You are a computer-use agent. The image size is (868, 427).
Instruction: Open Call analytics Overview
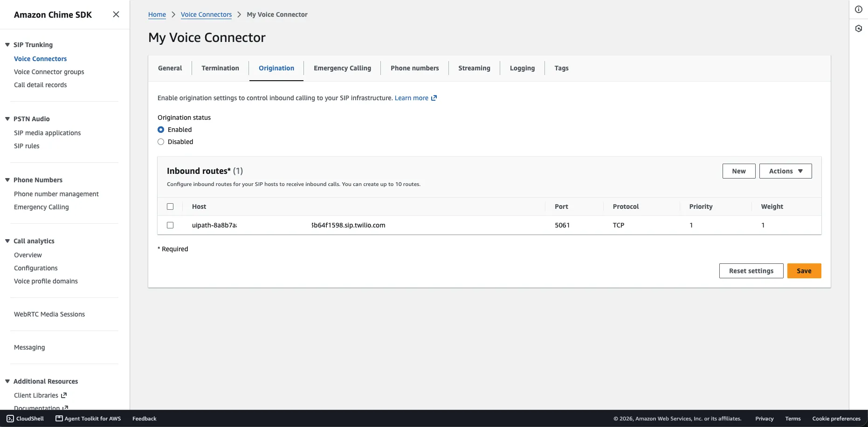[28, 255]
